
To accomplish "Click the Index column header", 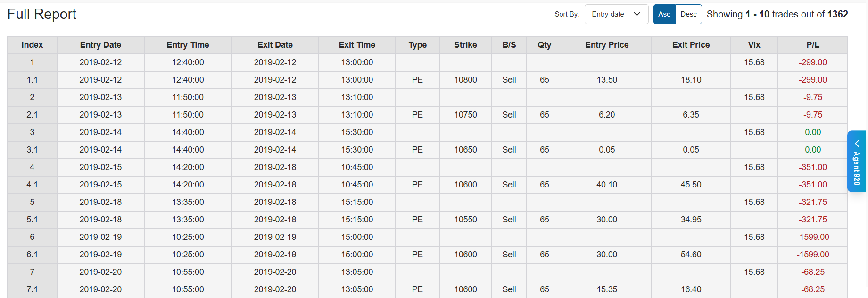I will pos(32,45).
